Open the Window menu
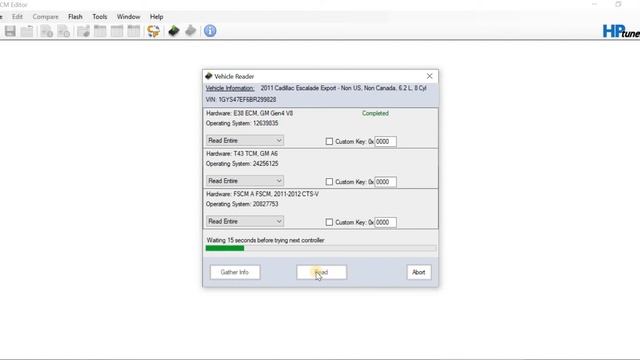This screenshot has width=640, height=360. [129, 17]
